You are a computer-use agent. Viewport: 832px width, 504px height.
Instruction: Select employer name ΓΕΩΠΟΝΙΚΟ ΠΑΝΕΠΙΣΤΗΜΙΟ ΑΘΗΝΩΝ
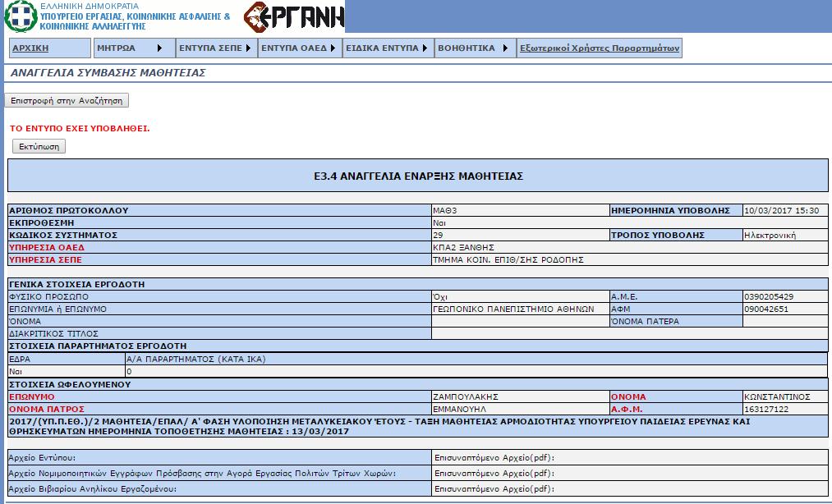(513, 309)
